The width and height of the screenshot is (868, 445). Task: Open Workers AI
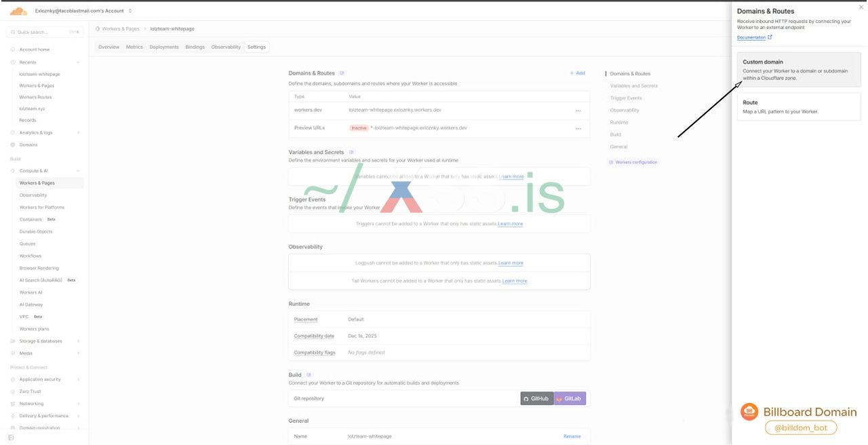coord(31,292)
